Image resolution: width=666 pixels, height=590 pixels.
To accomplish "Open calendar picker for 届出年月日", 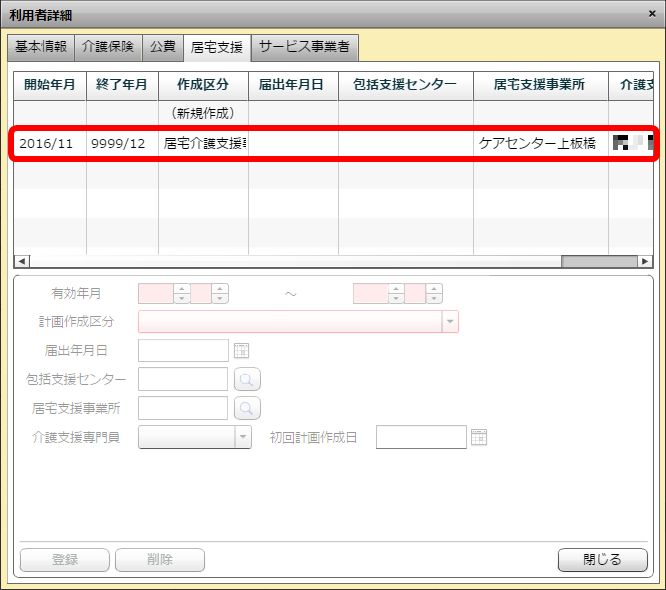I will [240, 350].
